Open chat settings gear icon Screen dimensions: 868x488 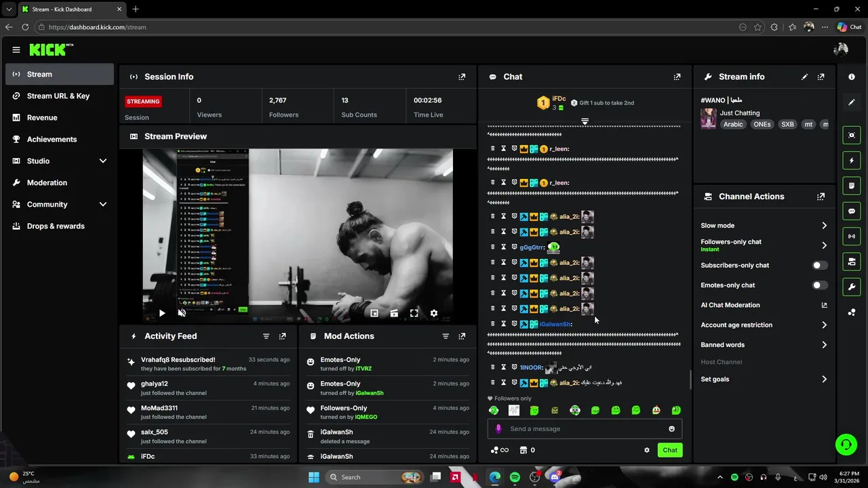coord(646,450)
